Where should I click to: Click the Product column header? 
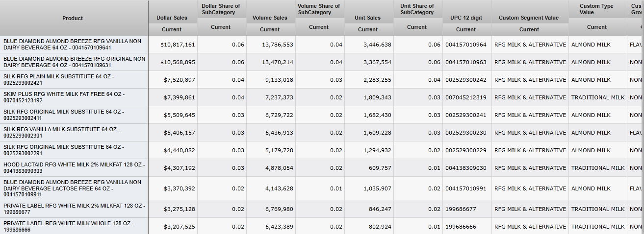pyautogui.click(x=73, y=18)
